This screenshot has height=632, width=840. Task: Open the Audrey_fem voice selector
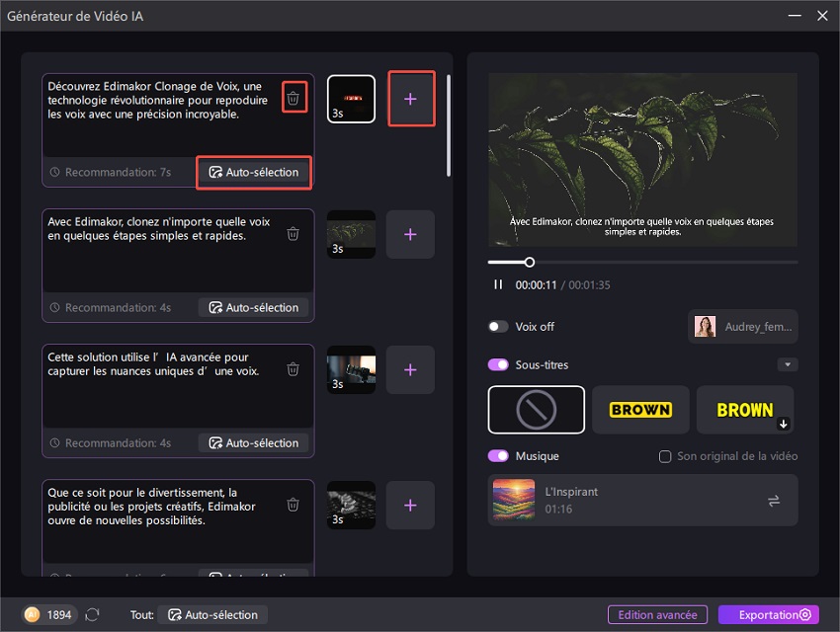743,327
